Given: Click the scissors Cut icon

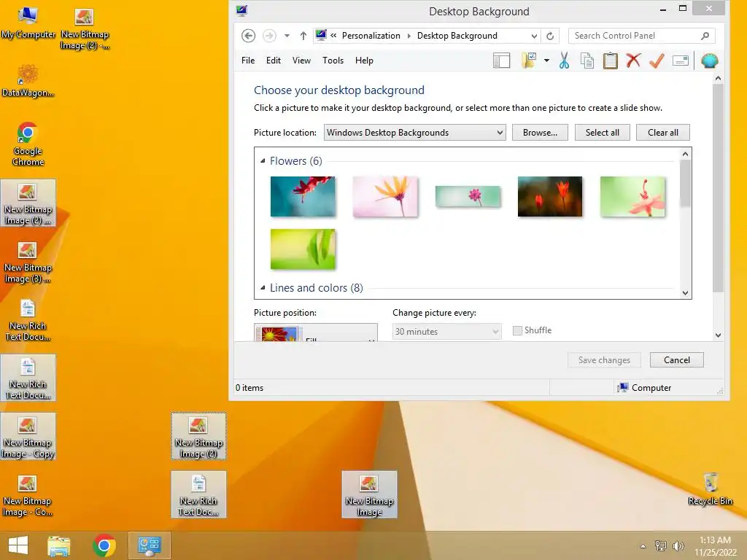Looking at the screenshot, I should [564, 61].
